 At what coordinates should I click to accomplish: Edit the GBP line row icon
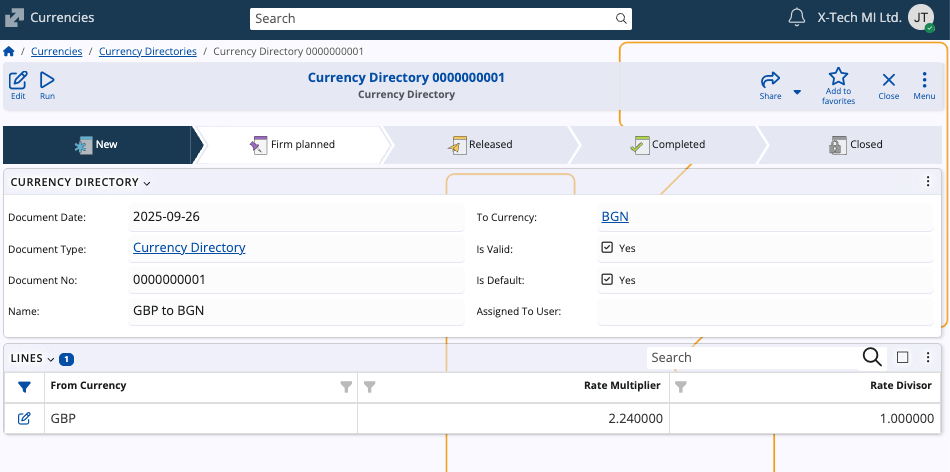[x=24, y=418]
